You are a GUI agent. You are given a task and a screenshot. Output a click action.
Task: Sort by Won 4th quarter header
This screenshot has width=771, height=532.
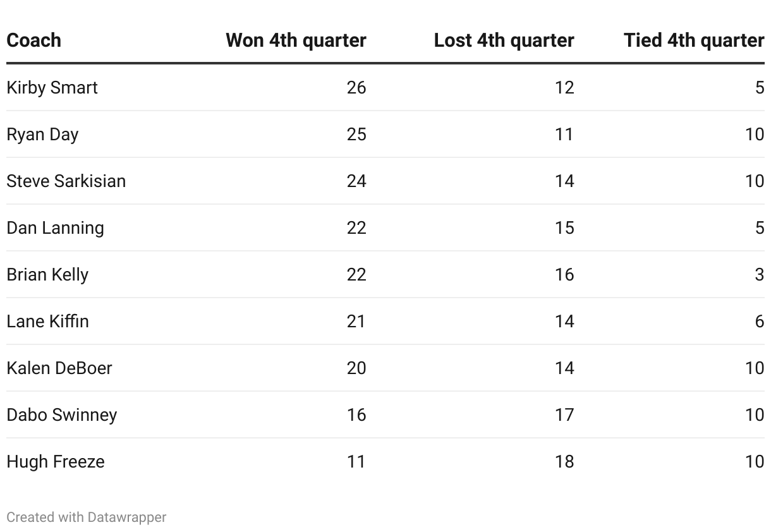296,40
